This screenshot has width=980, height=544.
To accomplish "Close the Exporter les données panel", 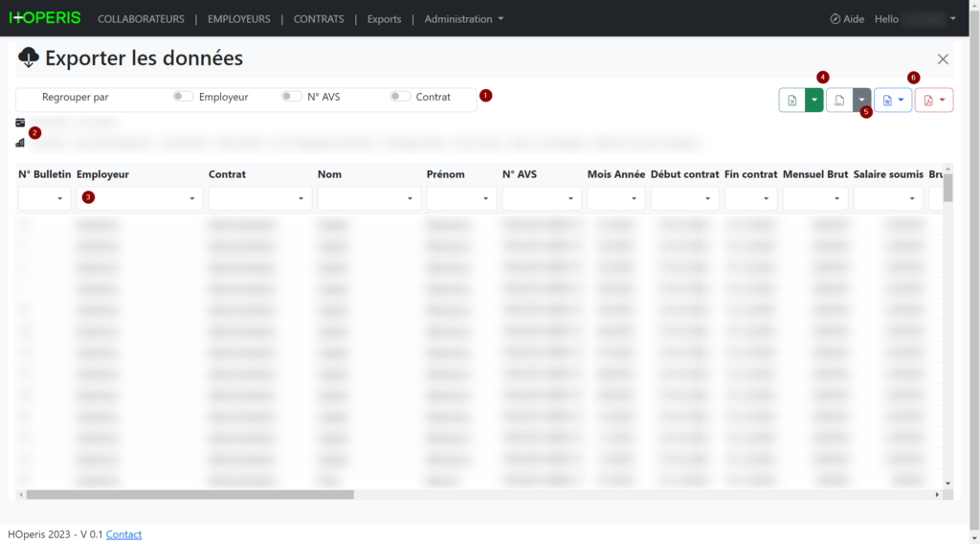I will [x=943, y=59].
